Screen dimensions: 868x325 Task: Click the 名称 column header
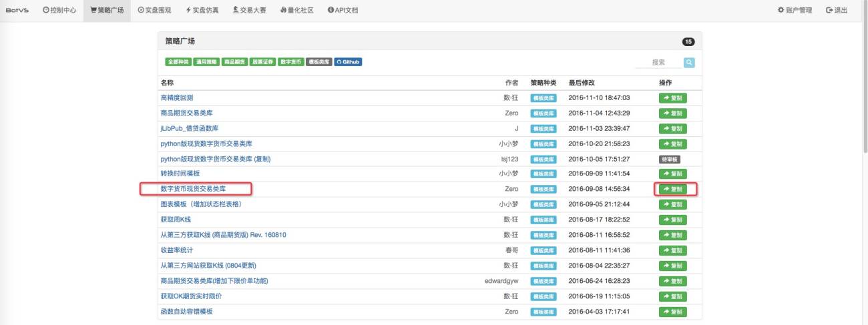pyautogui.click(x=167, y=83)
